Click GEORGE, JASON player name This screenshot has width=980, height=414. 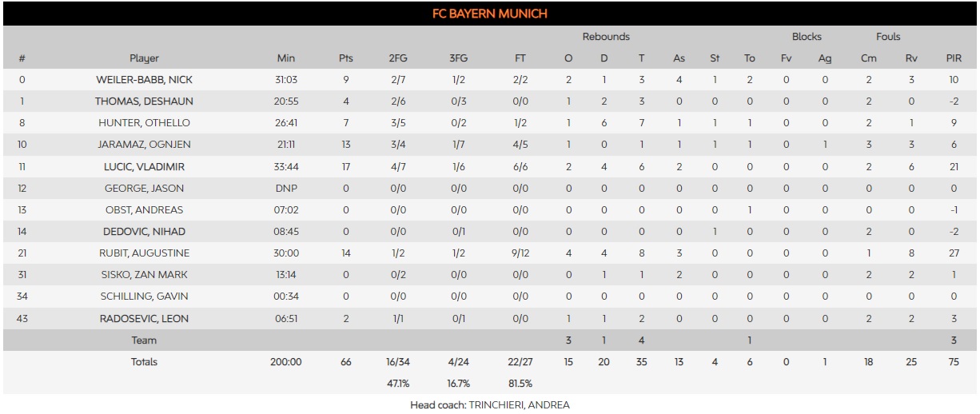pos(144,189)
